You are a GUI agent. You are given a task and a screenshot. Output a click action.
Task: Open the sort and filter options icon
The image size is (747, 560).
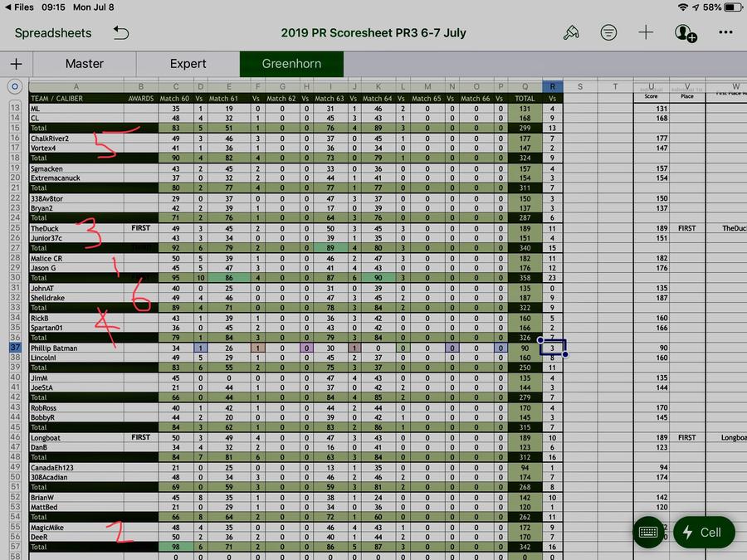(x=608, y=33)
